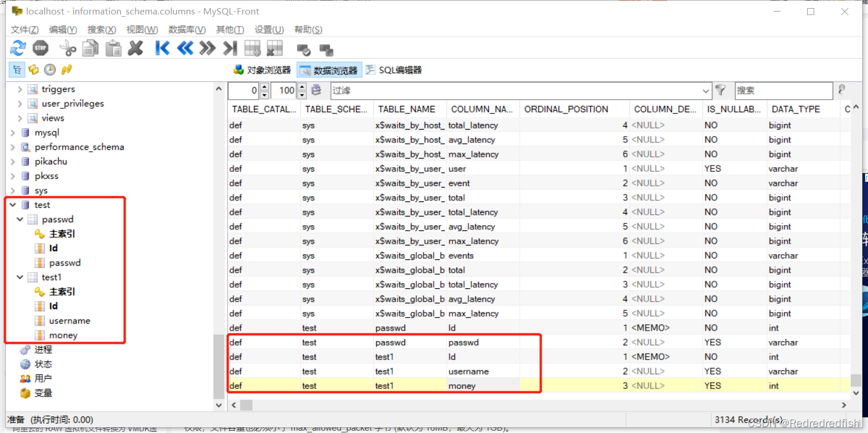Expand the performance_schema database node
868x433 pixels.
click(13, 147)
